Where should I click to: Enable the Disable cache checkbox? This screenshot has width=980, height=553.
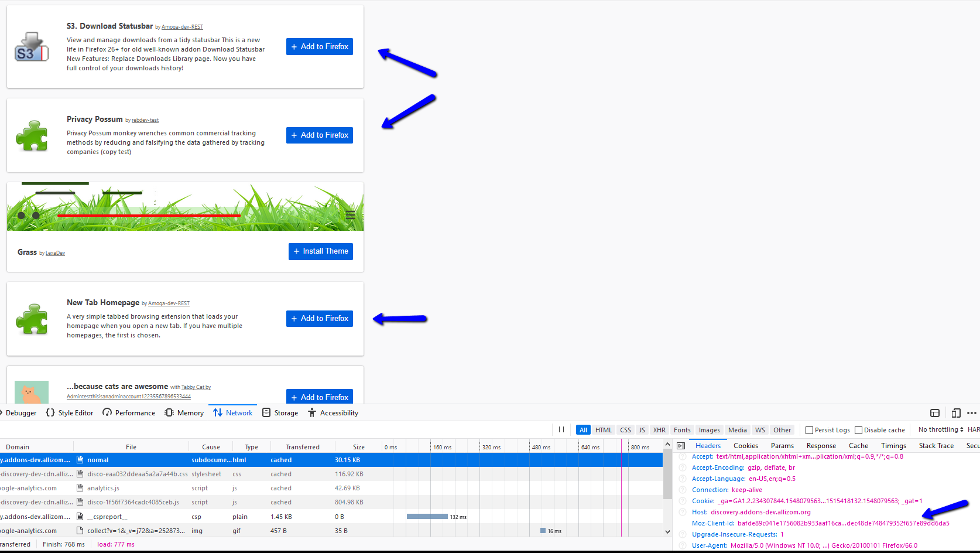coord(858,430)
